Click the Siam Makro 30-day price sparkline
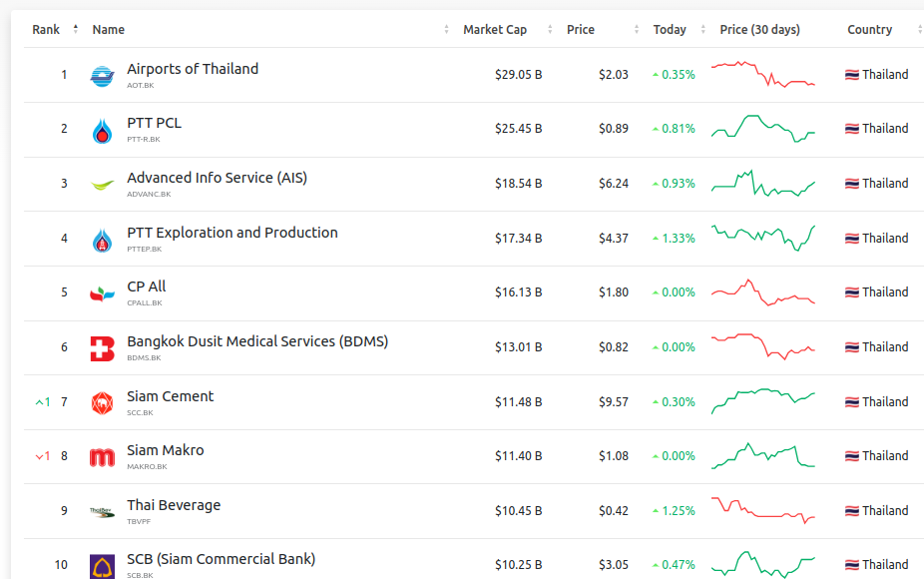This screenshot has width=924, height=579. point(762,456)
